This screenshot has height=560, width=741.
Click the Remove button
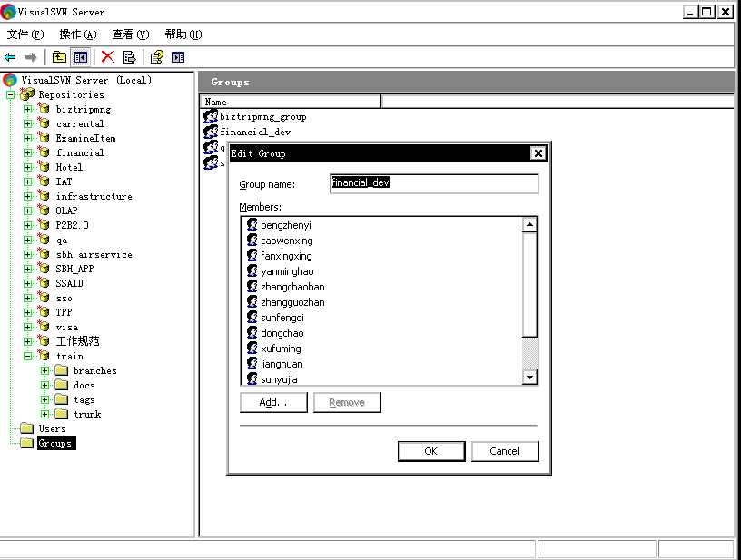347,402
